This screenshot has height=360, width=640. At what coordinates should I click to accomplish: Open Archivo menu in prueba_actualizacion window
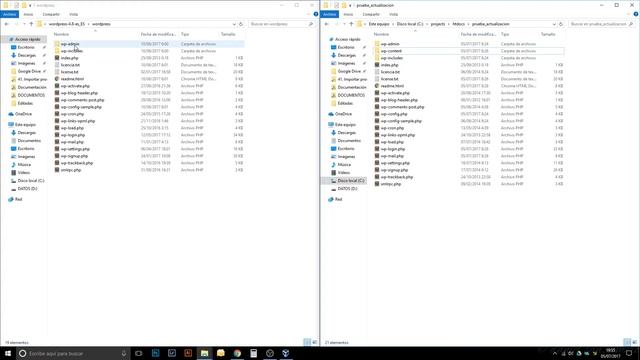[x=329, y=14]
